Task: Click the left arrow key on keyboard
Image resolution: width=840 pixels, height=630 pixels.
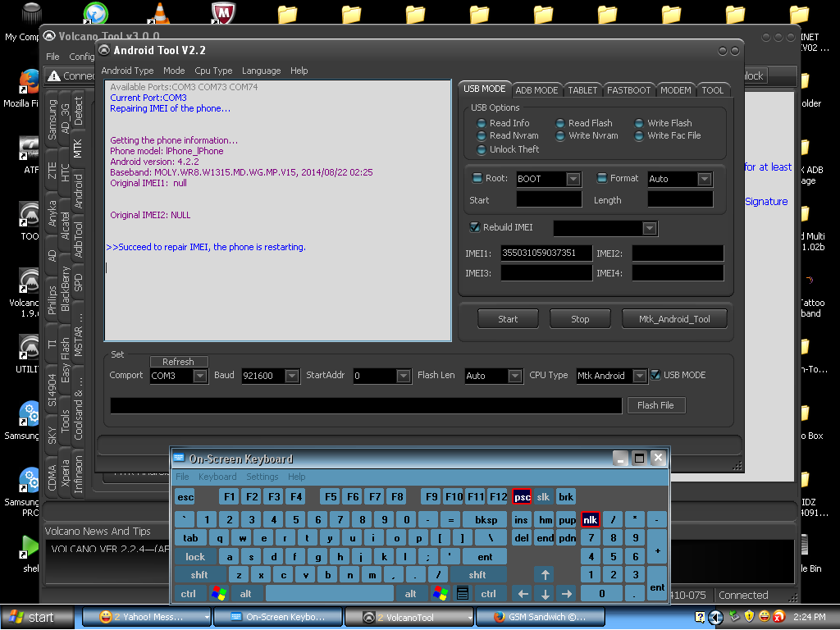Action: (x=523, y=594)
